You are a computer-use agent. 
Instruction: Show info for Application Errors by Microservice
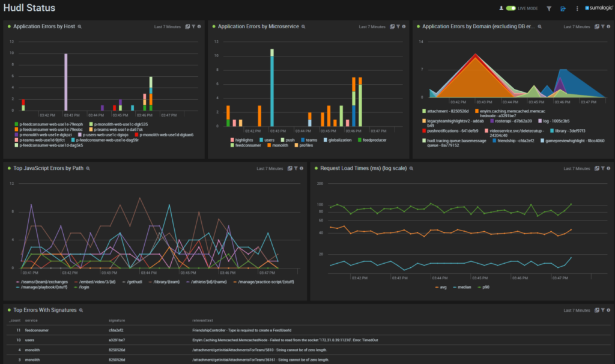(404, 26)
